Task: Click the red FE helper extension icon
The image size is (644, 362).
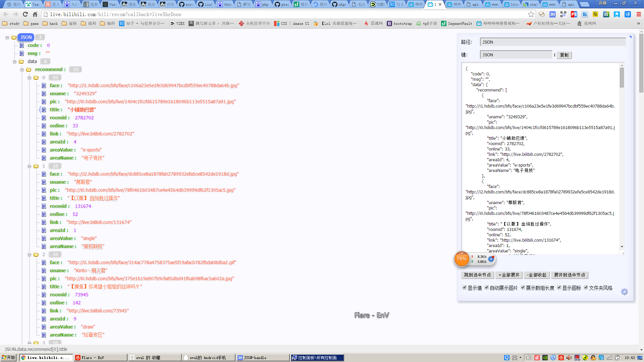Action: click(574, 14)
